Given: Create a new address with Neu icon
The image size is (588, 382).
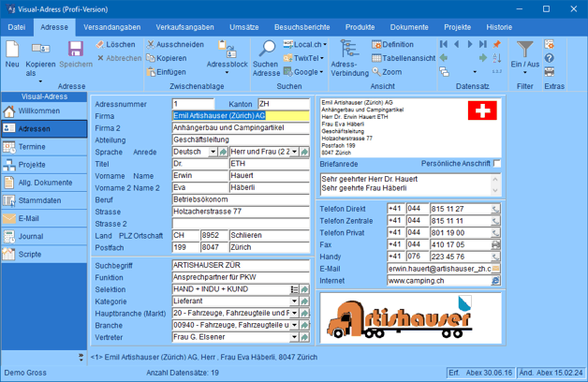Looking at the screenshot, I should tap(12, 49).
